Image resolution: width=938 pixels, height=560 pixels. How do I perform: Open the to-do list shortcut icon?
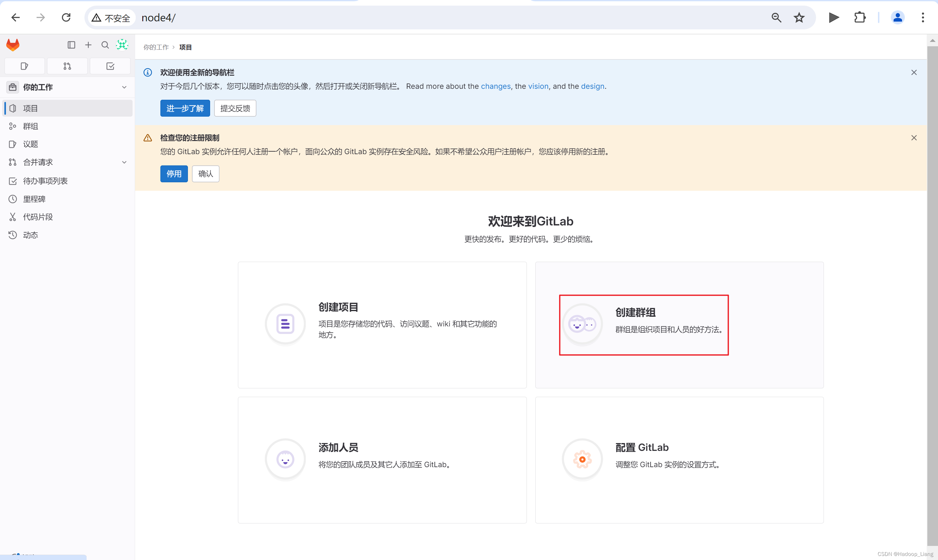click(x=110, y=66)
